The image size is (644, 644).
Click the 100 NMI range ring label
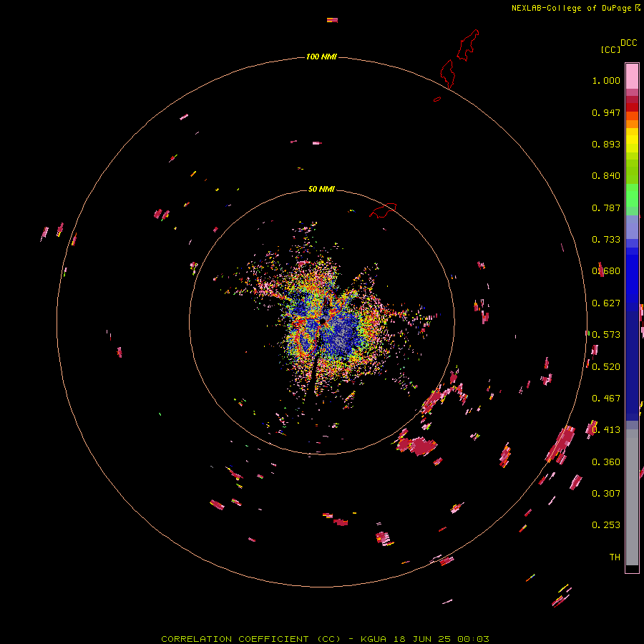(321, 57)
